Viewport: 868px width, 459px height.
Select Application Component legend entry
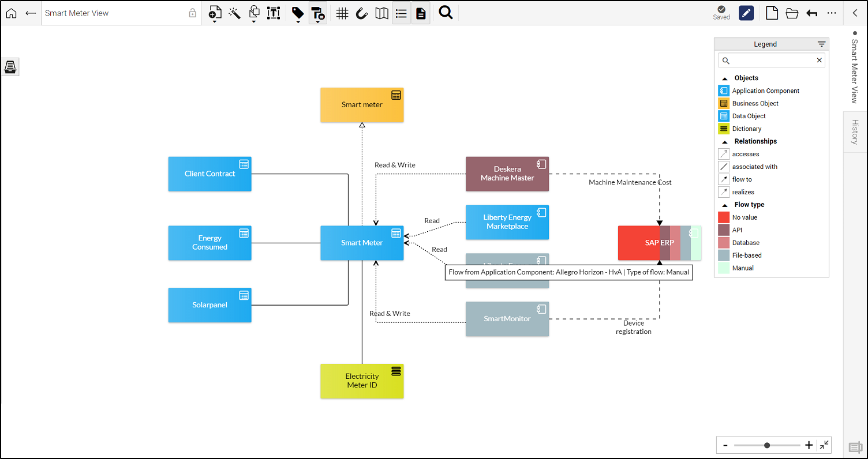coord(759,91)
